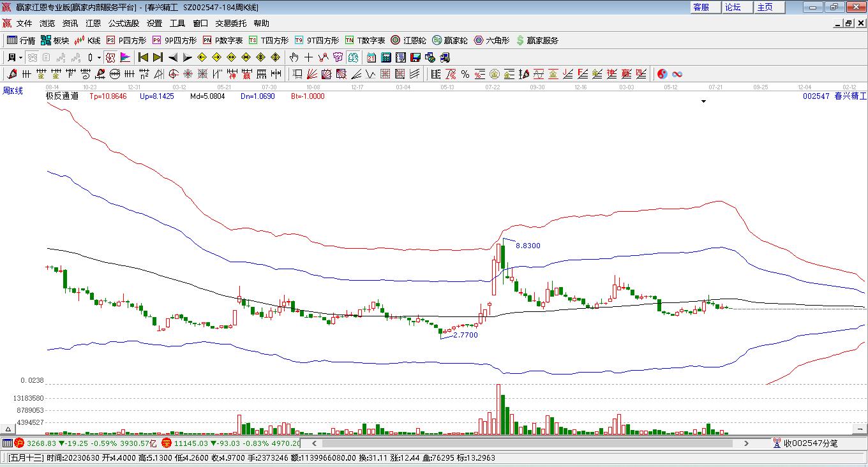This screenshot has width=868, height=467.
Task: Launch the 江恩轮 Gann wheel
Action: click(x=408, y=40)
